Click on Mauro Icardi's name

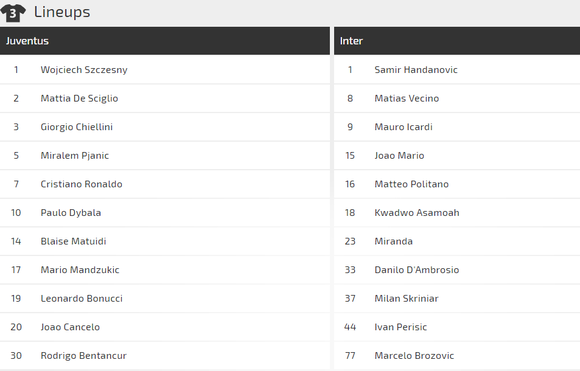pyautogui.click(x=403, y=127)
